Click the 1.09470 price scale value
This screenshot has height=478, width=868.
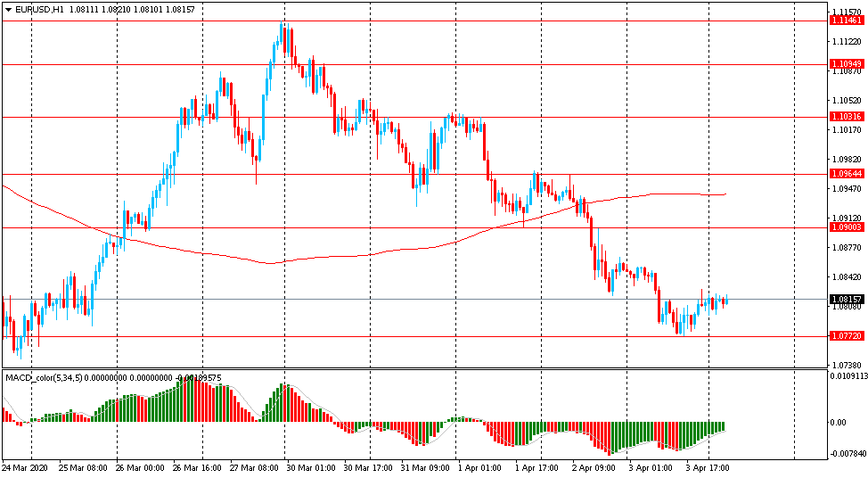(847, 189)
